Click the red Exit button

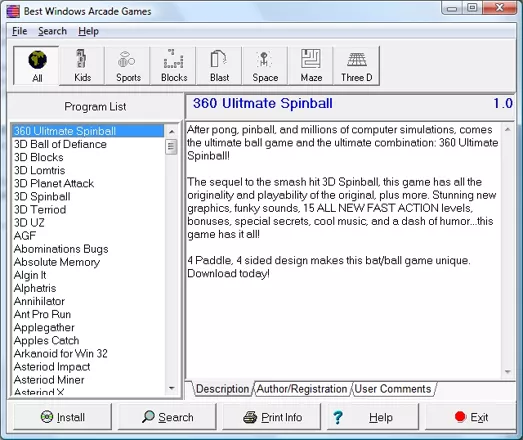471,417
